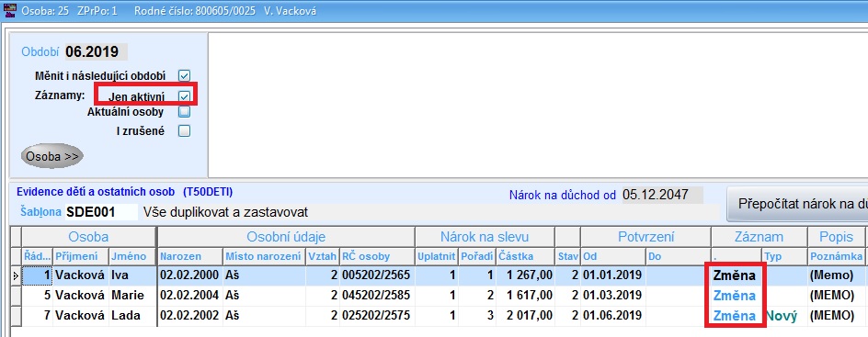Click the 'Popis' group header
The width and height of the screenshot is (868, 337).
[836, 237]
